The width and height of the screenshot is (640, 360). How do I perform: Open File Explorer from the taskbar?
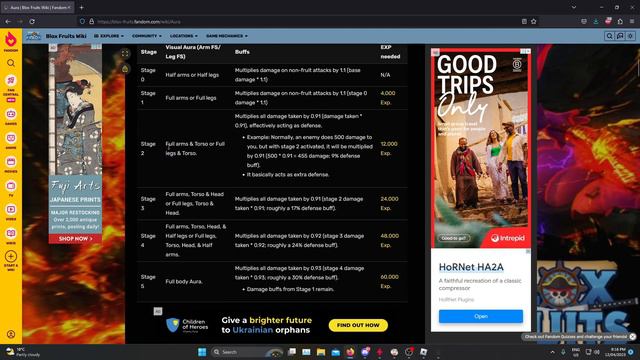(x=321, y=352)
